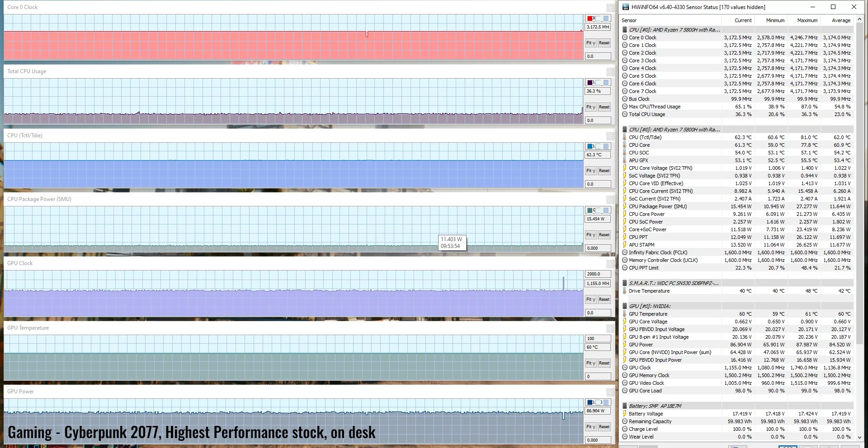
Task: Click the usage icon next to GPU Core Load
Action: pos(625,390)
